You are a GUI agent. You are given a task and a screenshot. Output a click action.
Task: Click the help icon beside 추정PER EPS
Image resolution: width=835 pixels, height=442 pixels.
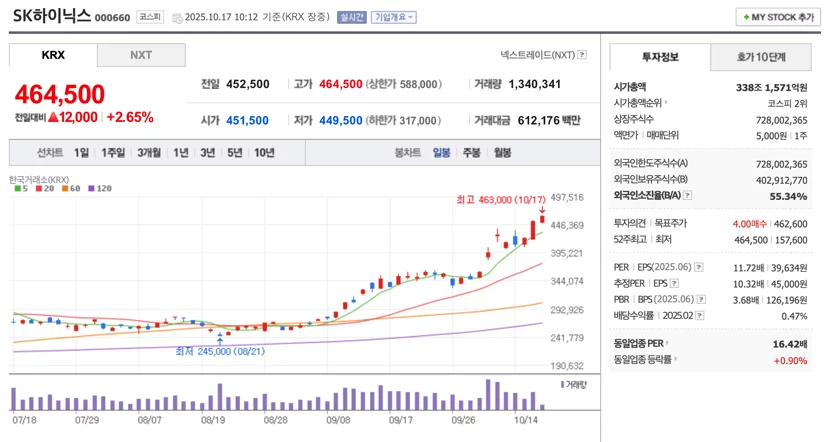pyautogui.click(x=674, y=283)
